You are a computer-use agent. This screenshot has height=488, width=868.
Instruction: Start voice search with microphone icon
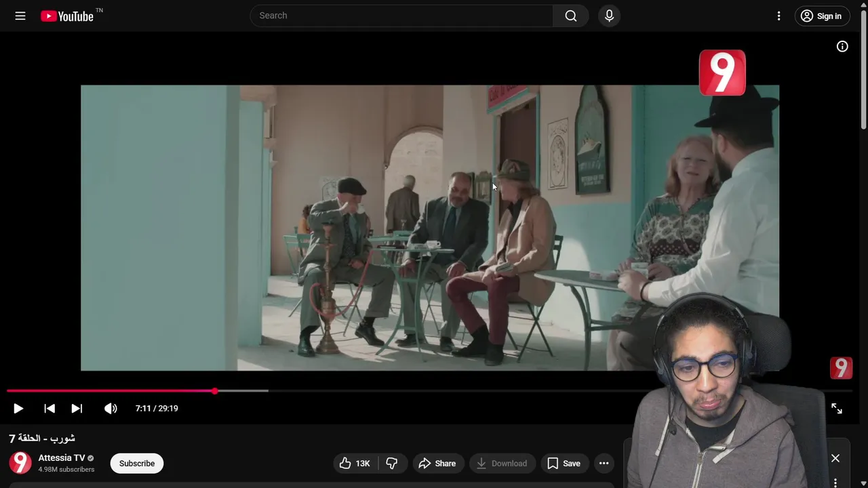(x=609, y=16)
